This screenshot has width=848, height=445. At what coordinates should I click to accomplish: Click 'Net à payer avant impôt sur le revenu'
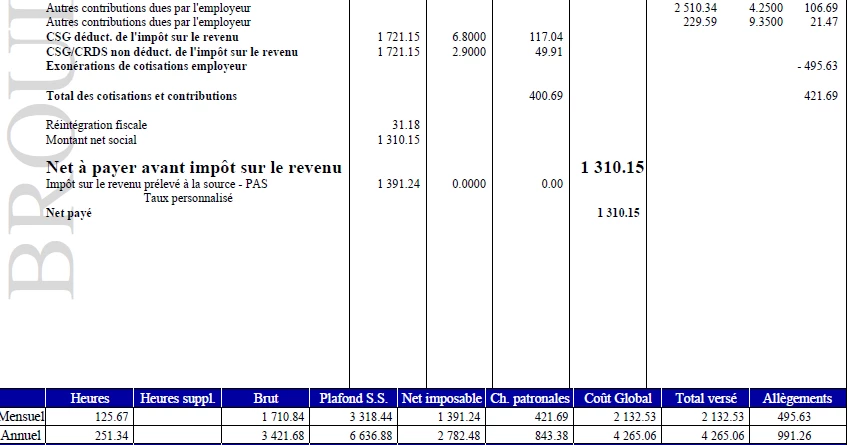click(194, 168)
